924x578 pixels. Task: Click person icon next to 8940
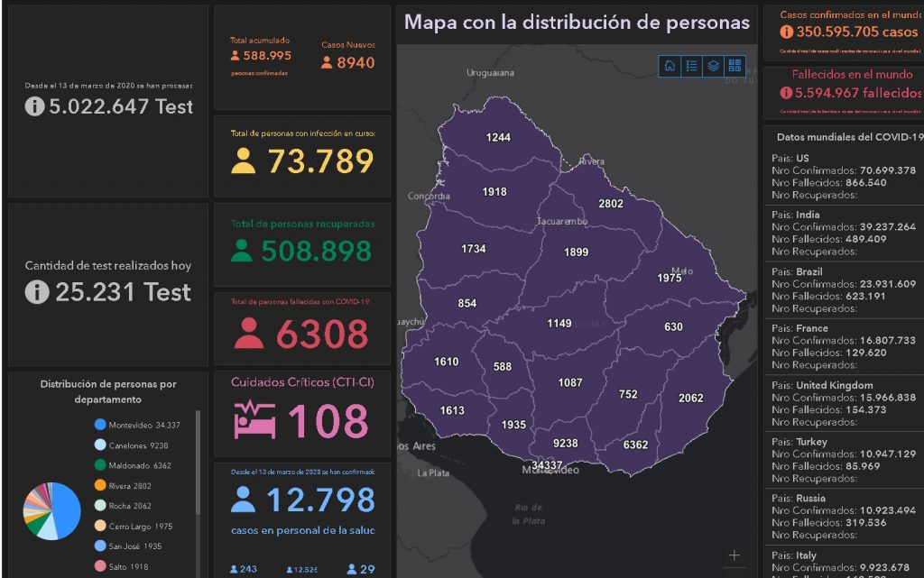(327, 62)
